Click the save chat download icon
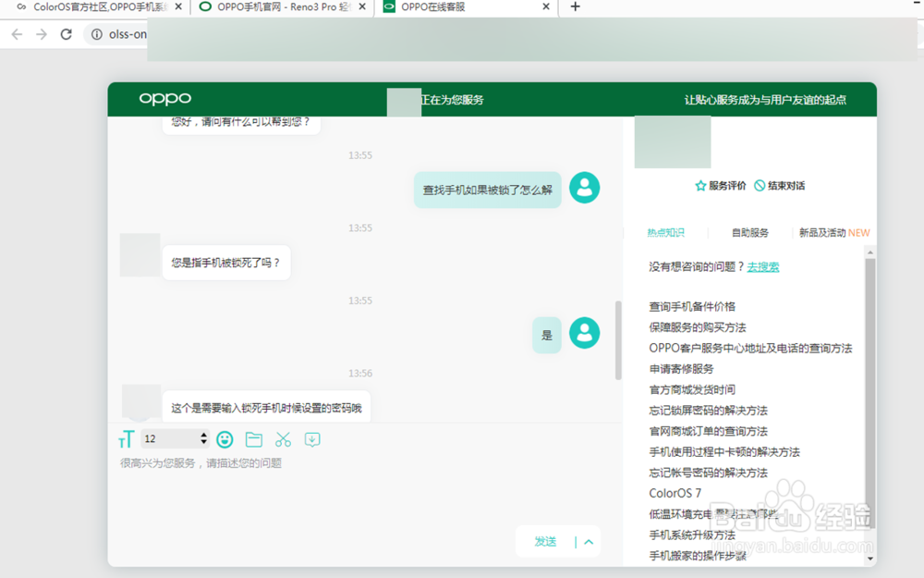The width and height of the screenshot is (924, 578). [x=312, y=439]
